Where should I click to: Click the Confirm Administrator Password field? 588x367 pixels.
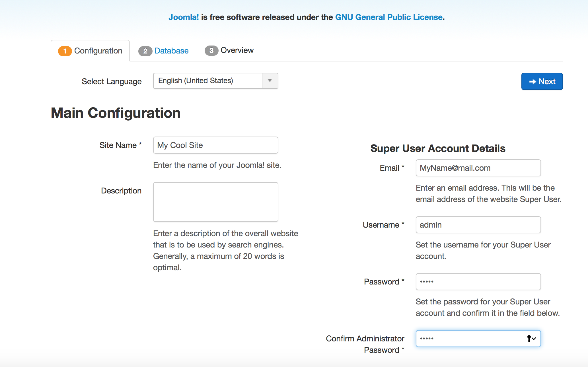(x=478, y=339)
